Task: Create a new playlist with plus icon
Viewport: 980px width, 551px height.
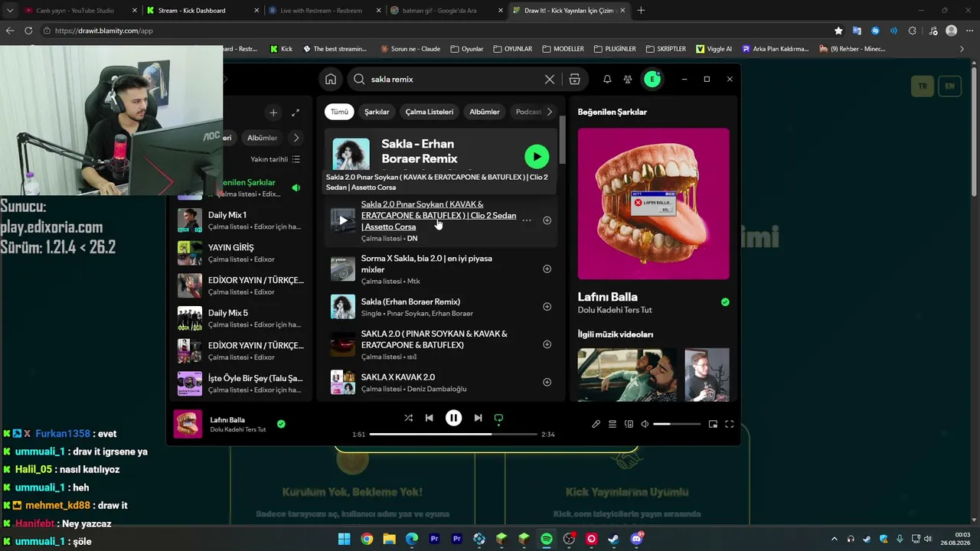Action: point(273,112)
